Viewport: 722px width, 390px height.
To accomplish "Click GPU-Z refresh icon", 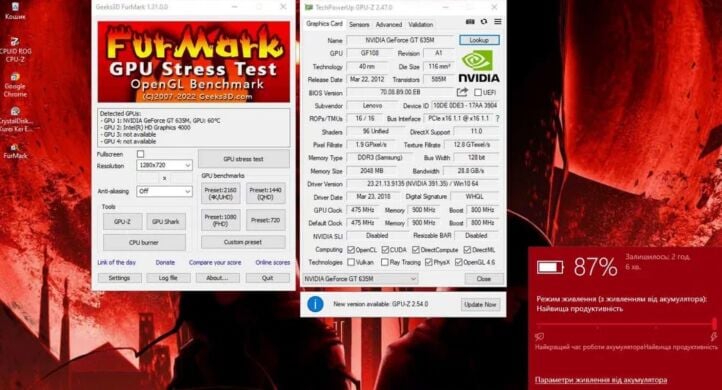I will (x=483, y=22).
